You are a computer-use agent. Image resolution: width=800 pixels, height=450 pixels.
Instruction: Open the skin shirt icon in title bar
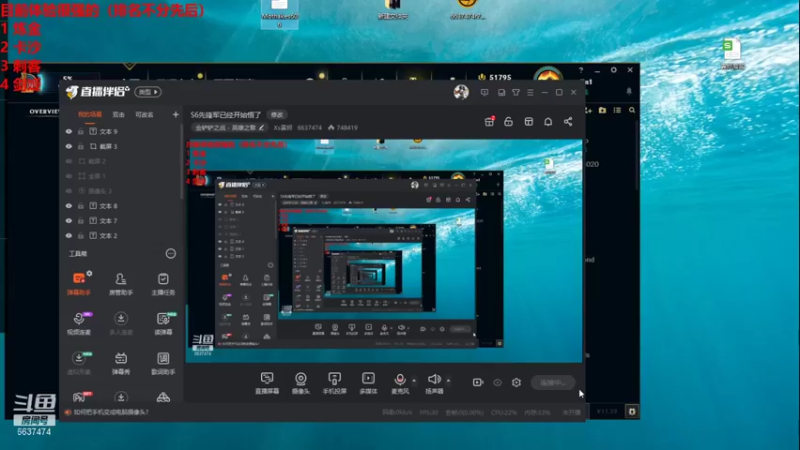[516, 92]
